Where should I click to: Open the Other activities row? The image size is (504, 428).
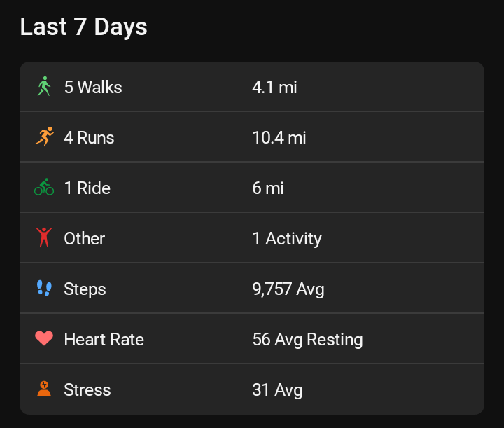pyautogui.click(x=84, y=238)
